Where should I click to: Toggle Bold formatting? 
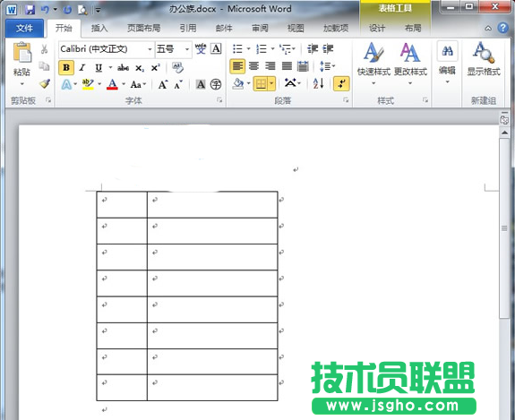[66, 68]
